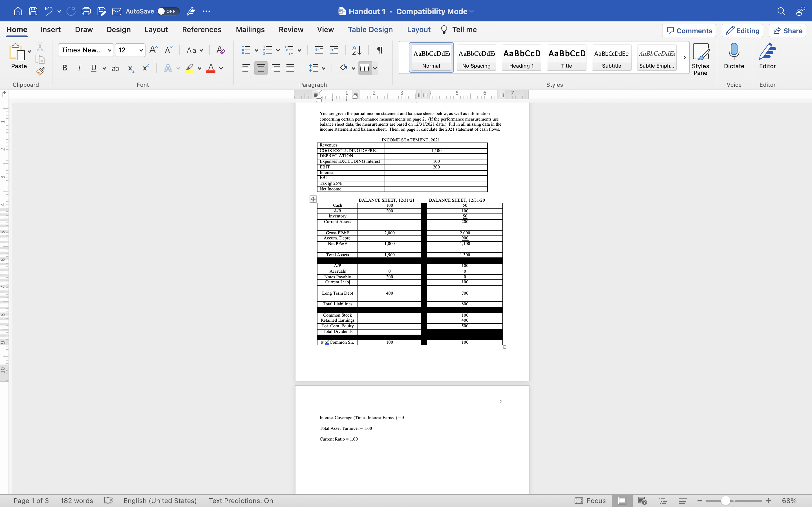Apply bold formatting
This screenshot has height=507, width=812.
pos(65,68)
